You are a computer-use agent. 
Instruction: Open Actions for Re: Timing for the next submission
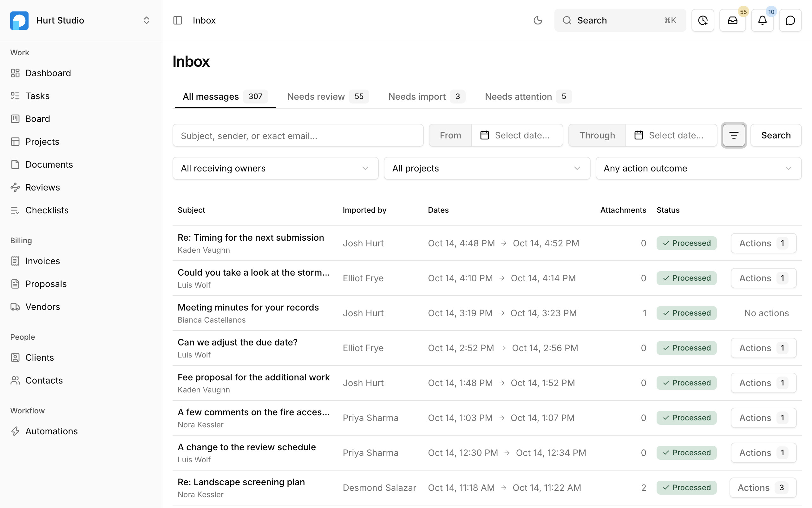[764, 243]
